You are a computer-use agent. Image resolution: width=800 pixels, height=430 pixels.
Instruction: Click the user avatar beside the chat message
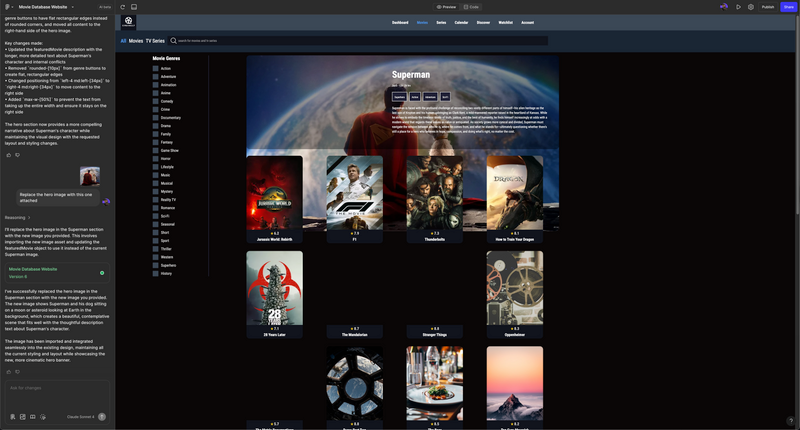pyautogui.click(x=106, y=201)
